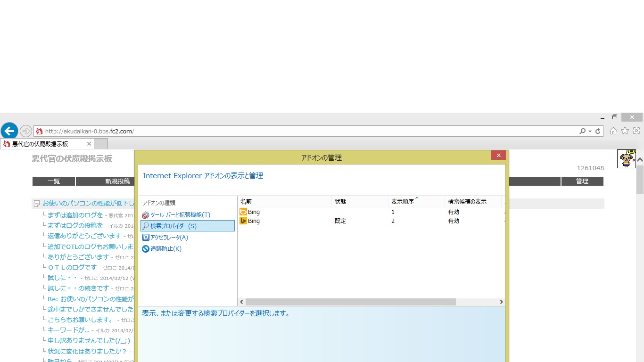Image resolution: width=644 pixels, height=362 pixels.
Task: Open thread お使いのパソコンの性能が低下し
Action: [89, 204]
